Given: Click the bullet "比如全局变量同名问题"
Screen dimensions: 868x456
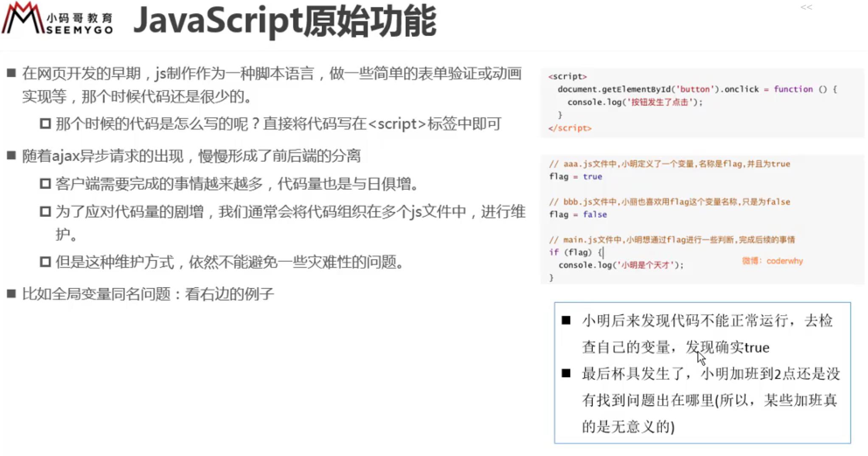Looking at the screenshot, I should [x=148, y=294].
